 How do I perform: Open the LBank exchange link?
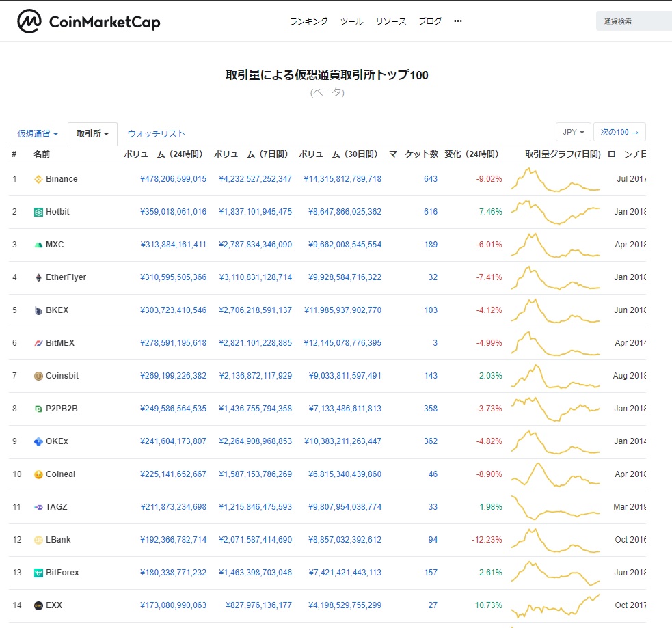pos(58,540)
